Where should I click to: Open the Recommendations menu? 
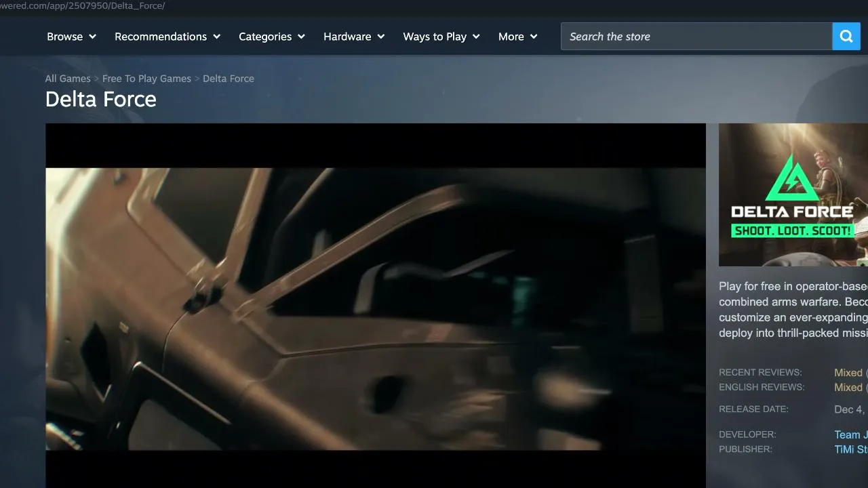(x=167, y=37)
